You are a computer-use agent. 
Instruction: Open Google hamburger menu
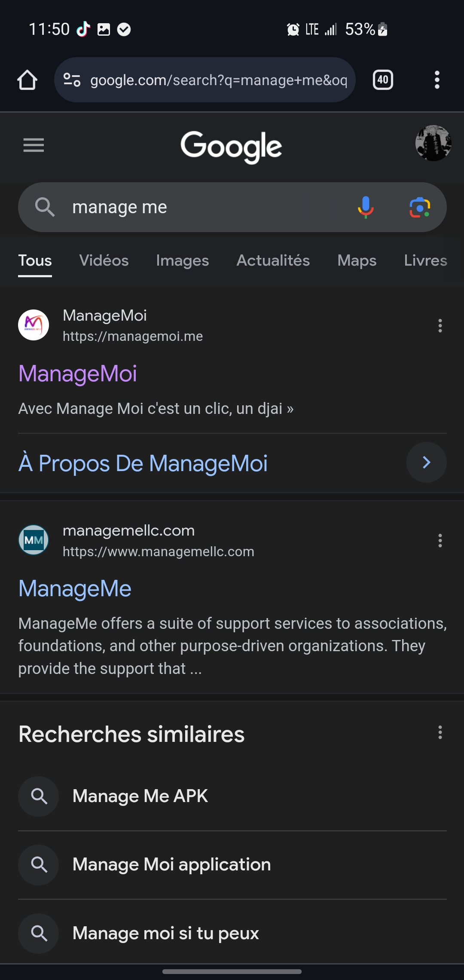pos(34,145)
